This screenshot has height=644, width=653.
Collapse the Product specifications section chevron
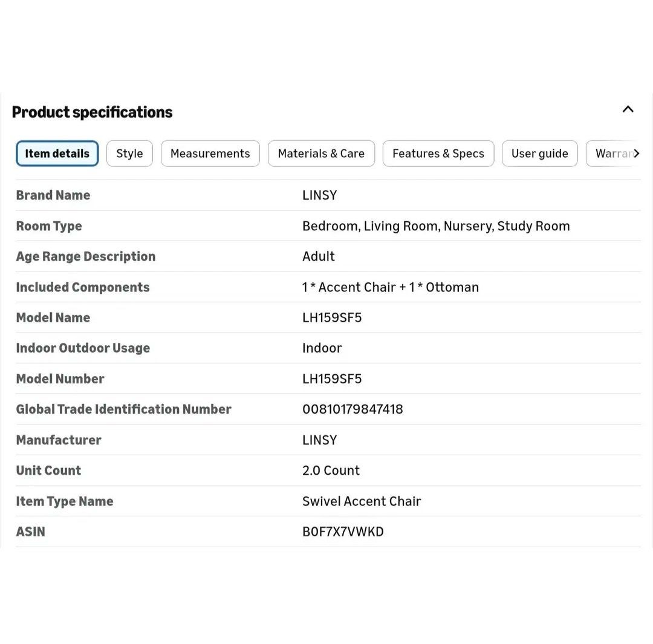coord(628,109)
